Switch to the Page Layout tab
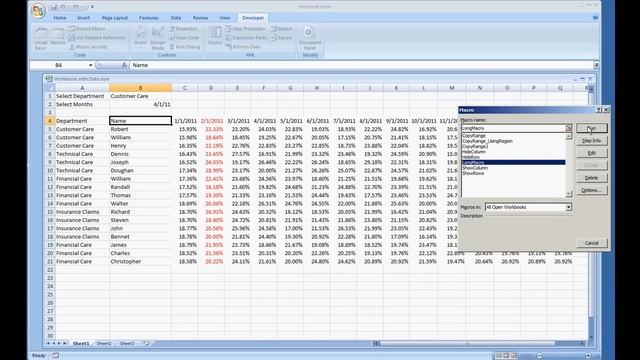Viewport: 640px width, 360px height. (115, 18)
